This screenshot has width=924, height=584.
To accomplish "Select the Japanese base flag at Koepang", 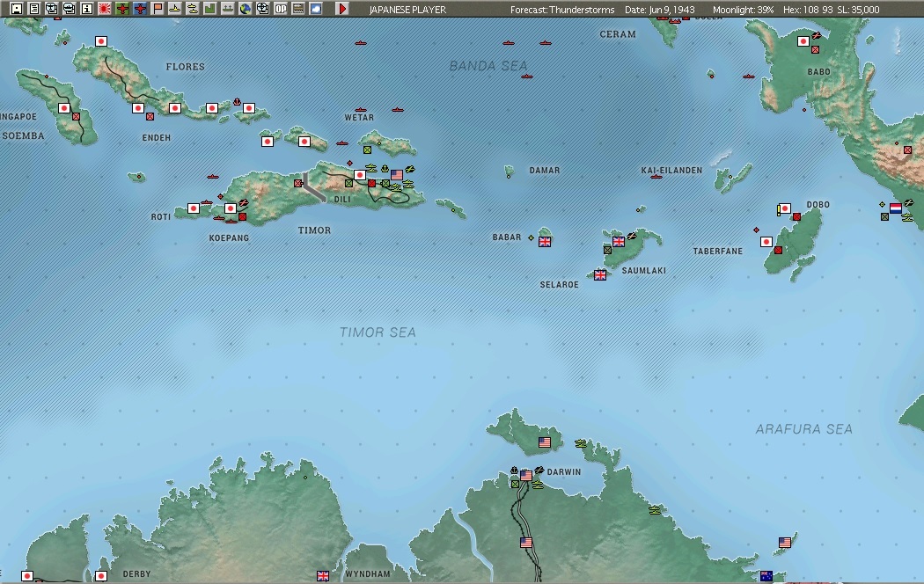I will 231,208.
